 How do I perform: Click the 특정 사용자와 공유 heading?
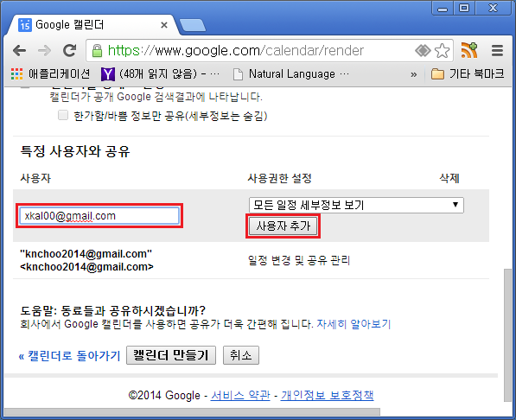click(75, 151)
